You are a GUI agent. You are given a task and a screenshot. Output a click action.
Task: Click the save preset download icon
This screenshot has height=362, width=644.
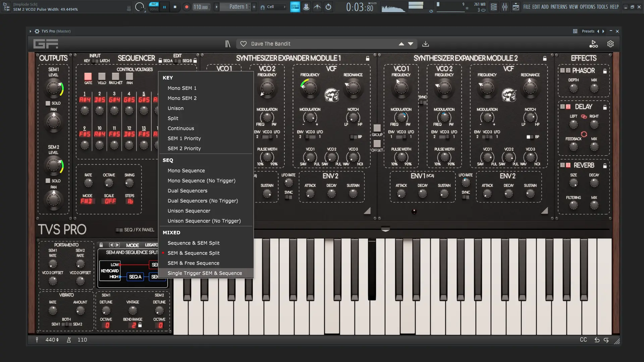tap(426, 44)
